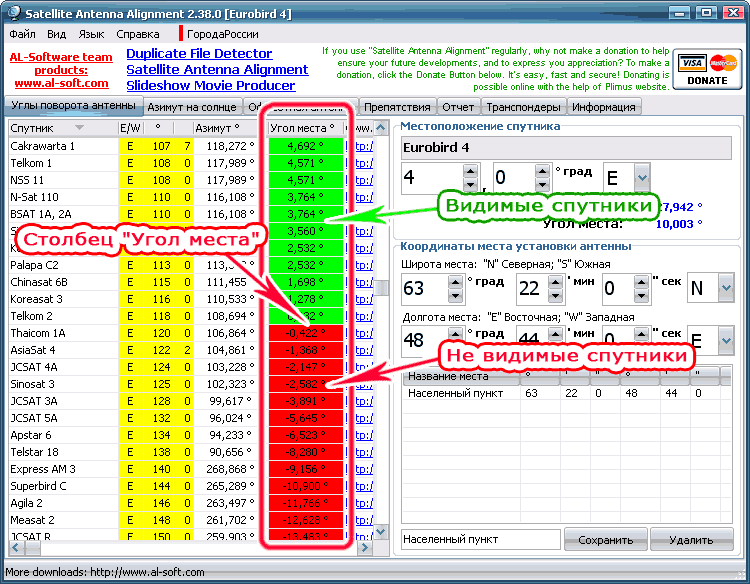Switch to Препятствия tab
The width and height of the screenshot is (750, 584).
397,107
